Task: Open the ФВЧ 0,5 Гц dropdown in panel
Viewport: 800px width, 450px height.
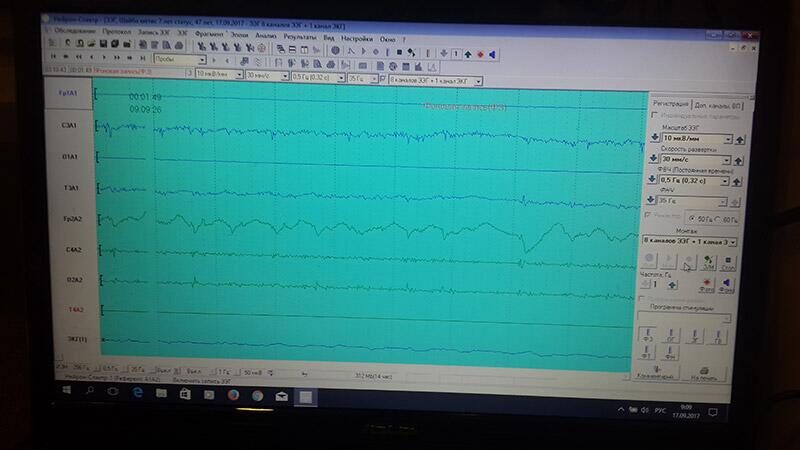Action: click(x=693, y=181)
